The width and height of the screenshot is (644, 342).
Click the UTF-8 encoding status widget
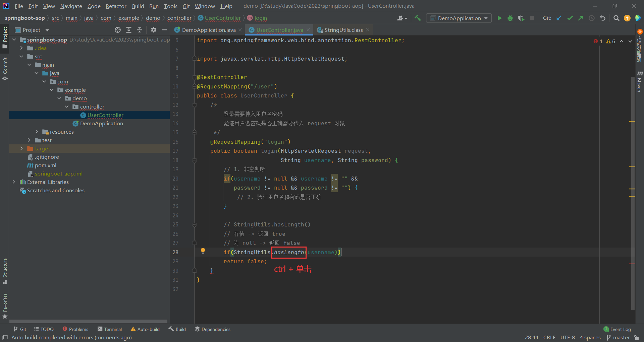(568, 338)
